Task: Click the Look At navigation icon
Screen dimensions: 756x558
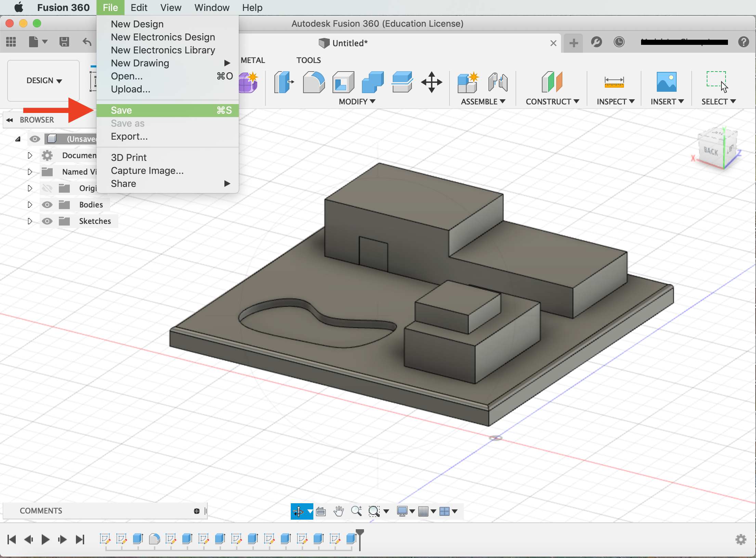Action: (321, 511)
